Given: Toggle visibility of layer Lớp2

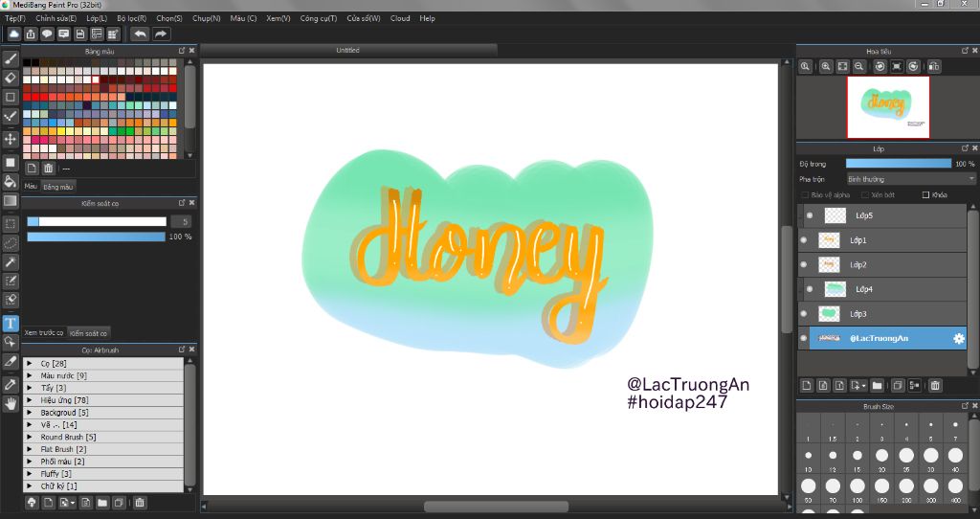Looking at the screenshot, I should click(804, 264).
